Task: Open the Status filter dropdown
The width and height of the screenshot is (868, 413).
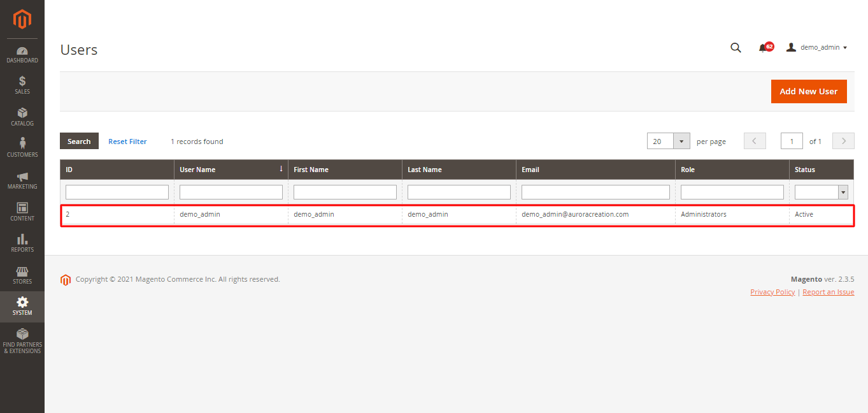Action: (x=842, y=191)
